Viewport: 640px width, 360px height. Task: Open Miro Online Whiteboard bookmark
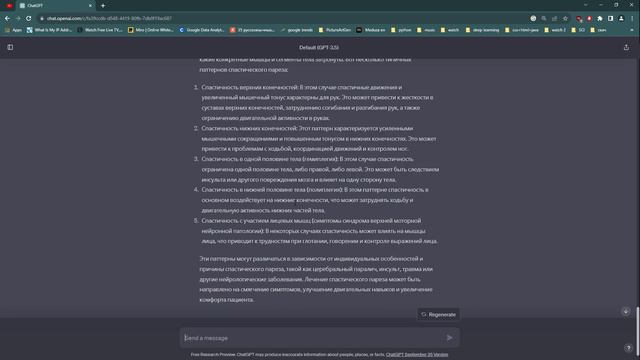coord(151,30)
